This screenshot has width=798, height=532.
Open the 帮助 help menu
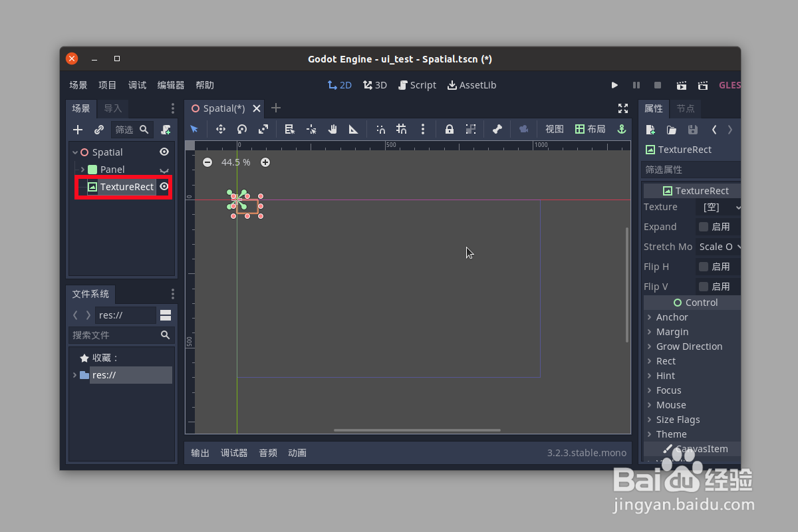click(x=205, y=85)
